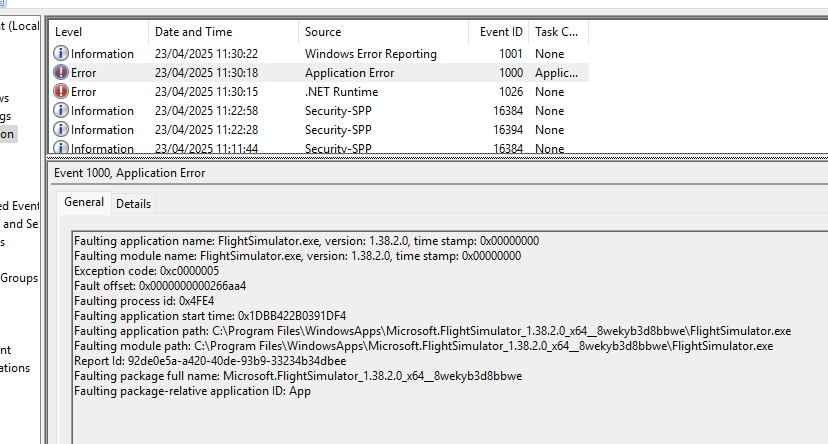Click the Event 1000, Application Error heading

pos(129,173)
